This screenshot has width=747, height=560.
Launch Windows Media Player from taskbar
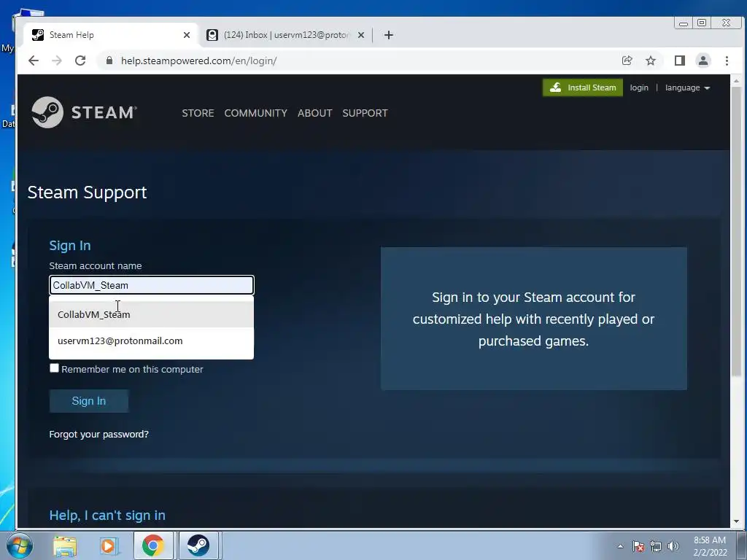coord(109,545)
